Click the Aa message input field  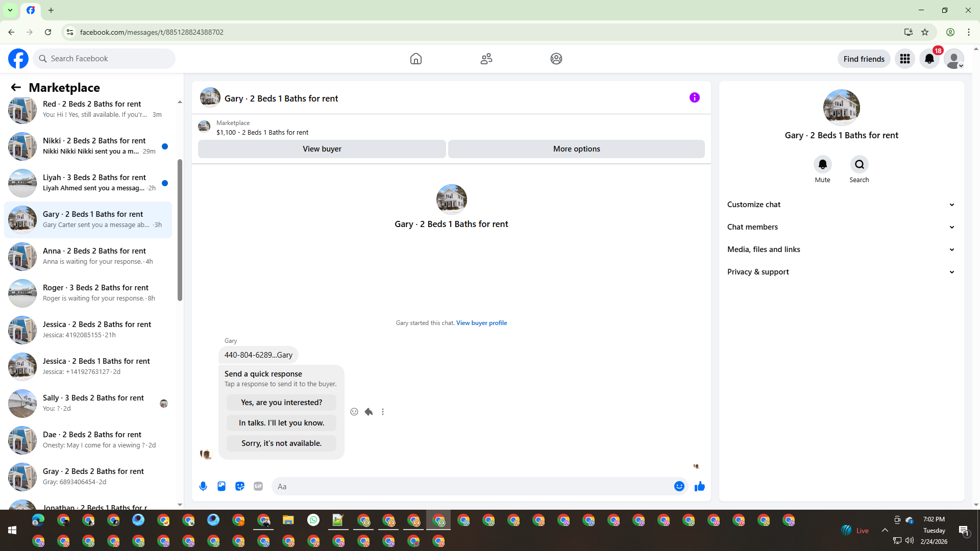pos(472,486)
